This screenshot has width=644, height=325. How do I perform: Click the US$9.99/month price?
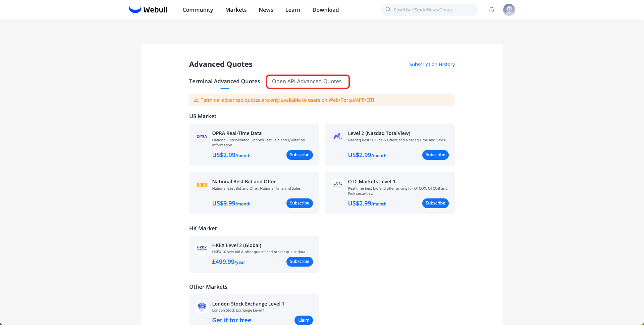pyautogui.click(x=231, y=203)
